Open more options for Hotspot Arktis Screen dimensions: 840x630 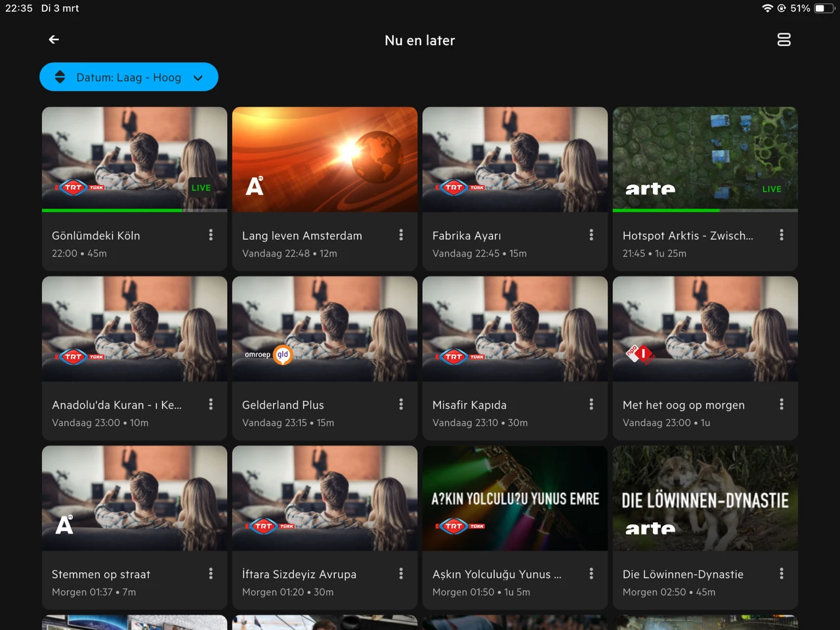pos(781,235)
